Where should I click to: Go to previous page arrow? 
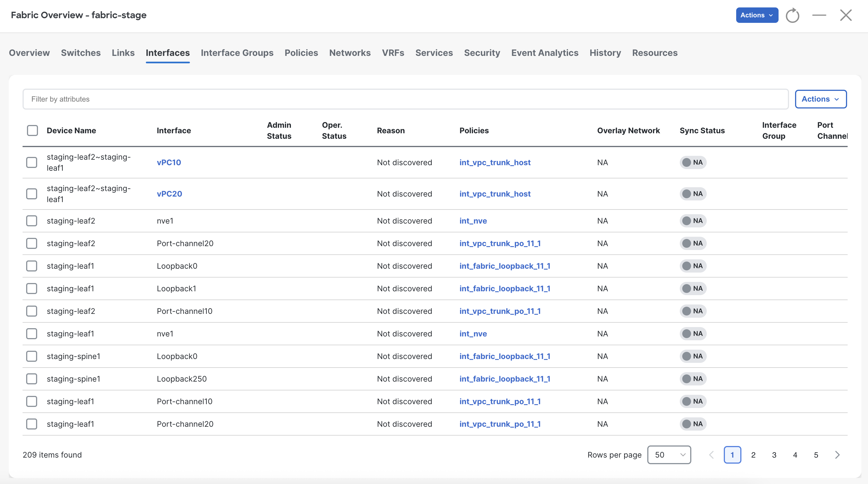pyautogui.click(x=711, y=455)
